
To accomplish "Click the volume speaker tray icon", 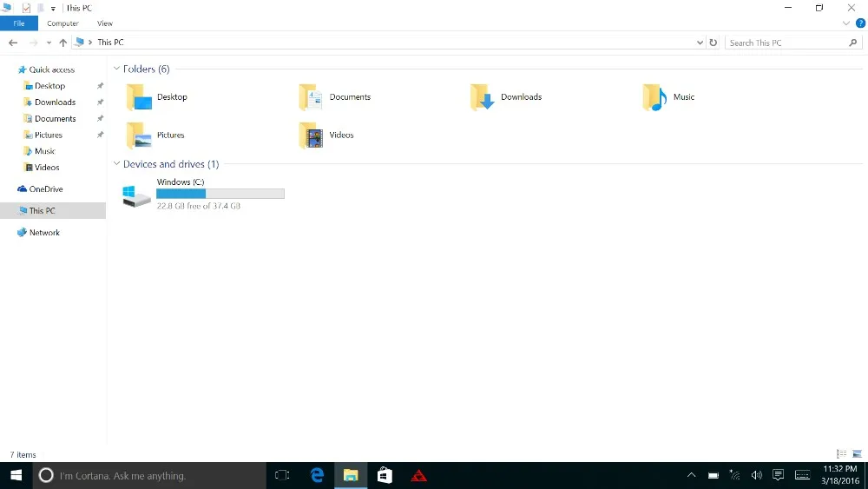I will [756, 475].
